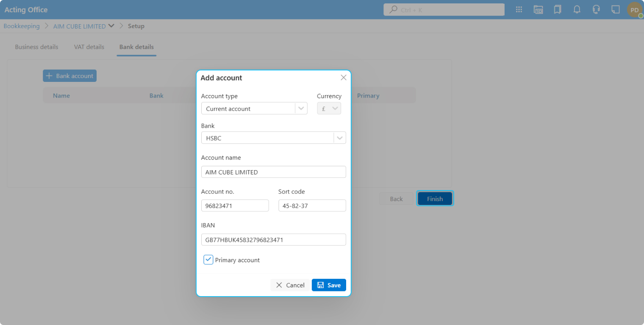Save the new bank account
644x325 pixels.
coord(329,285)
